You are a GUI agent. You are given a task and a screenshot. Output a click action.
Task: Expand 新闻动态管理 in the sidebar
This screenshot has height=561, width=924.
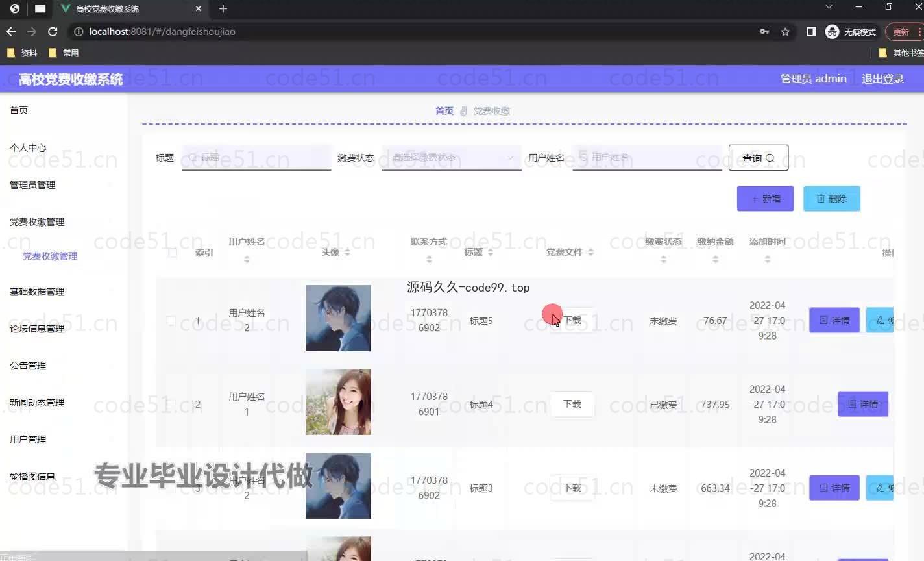coord(37,403)
